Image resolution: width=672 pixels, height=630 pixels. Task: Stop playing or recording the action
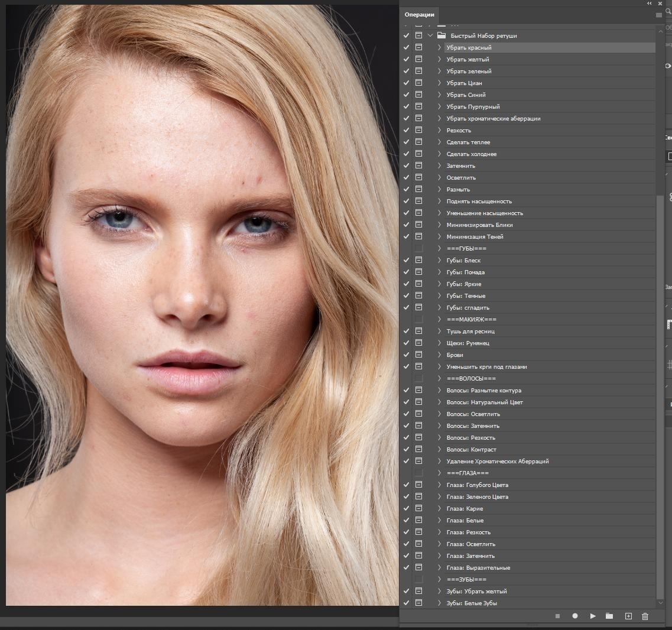click(x=557, y=616)
